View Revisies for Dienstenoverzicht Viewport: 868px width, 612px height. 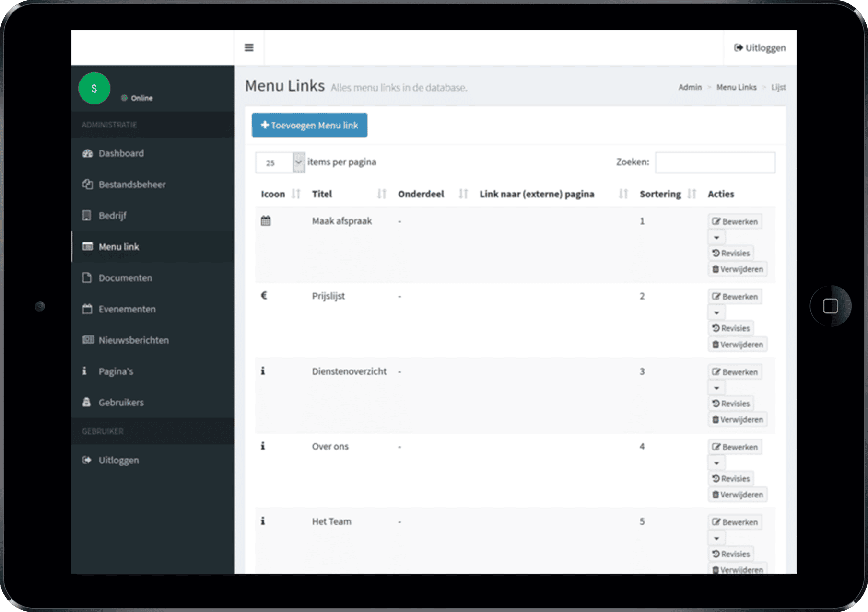[731, 404]
